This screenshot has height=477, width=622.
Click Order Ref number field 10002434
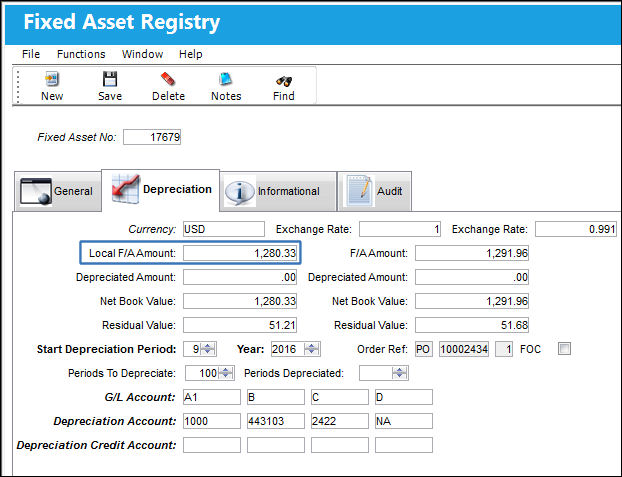click(x=464, y=349)
